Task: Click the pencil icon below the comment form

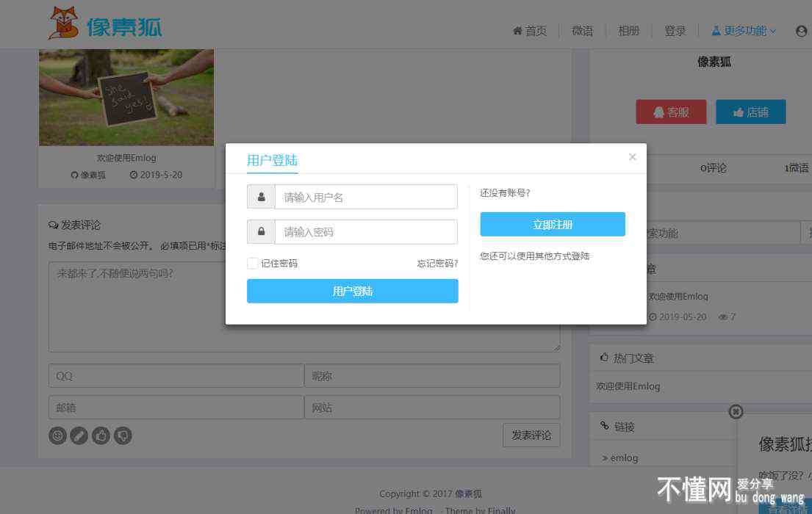Action: pyautogui.click(x=79, y=435)
